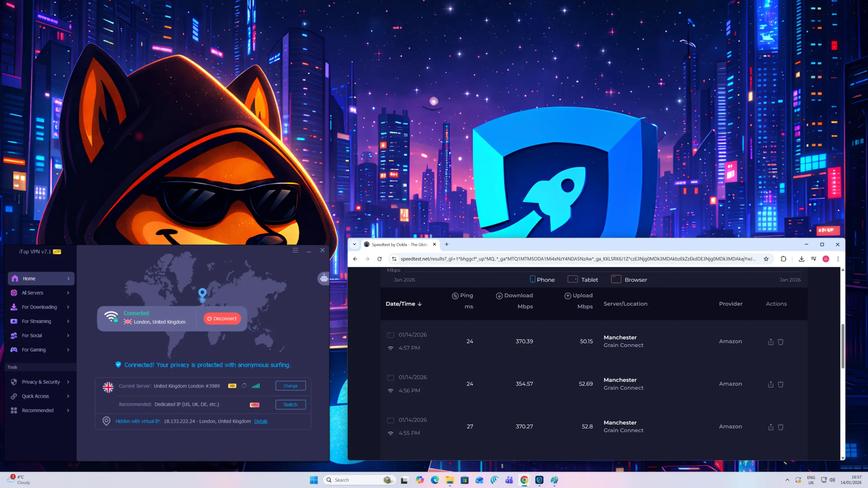Open the virtual IP Details link
The height and width of the screenshot is (488, 868).
coord(260,421)
